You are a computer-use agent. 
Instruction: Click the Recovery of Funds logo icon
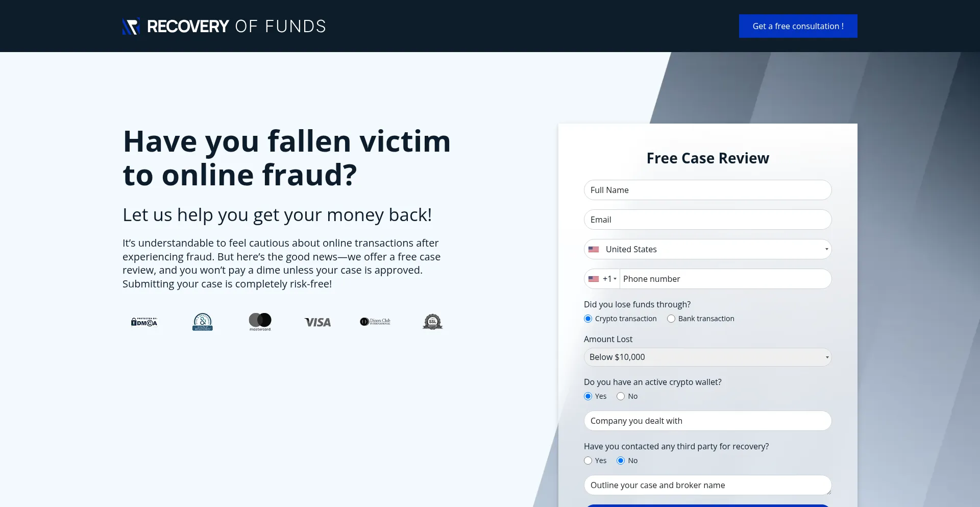pos(131,27)
